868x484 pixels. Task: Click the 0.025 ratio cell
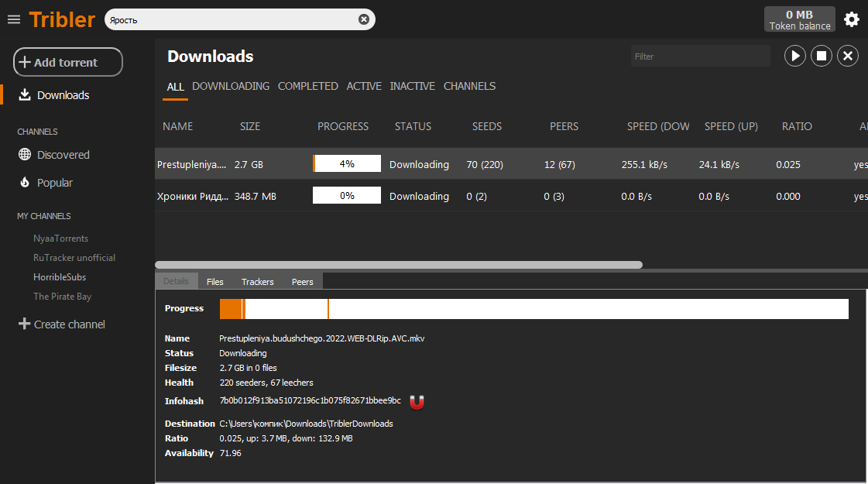788,164
